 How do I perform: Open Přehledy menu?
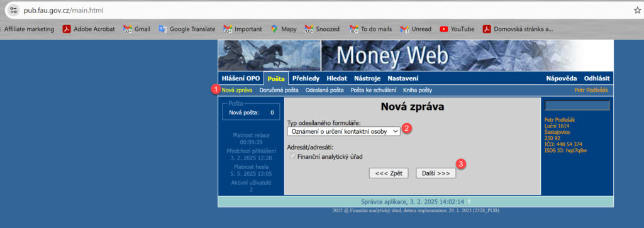pyautogui.click(x=306, y=79)
